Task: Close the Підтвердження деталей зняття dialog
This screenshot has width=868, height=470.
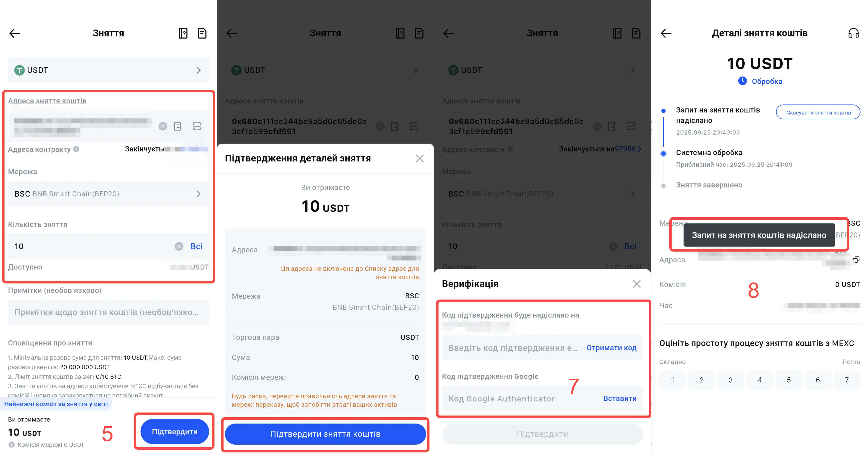Action: point(419,158)
